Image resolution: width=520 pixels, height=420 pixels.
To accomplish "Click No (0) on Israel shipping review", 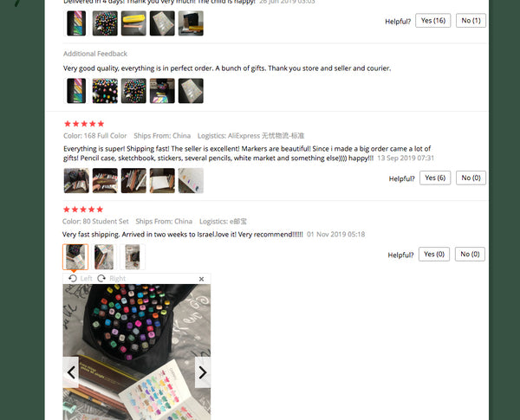I will pos(470,255).
